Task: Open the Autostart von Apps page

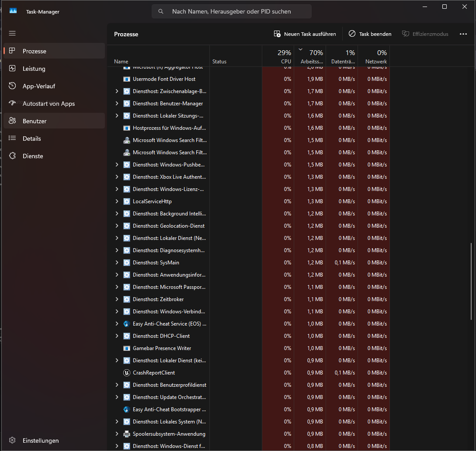Action: coord(54,104)
